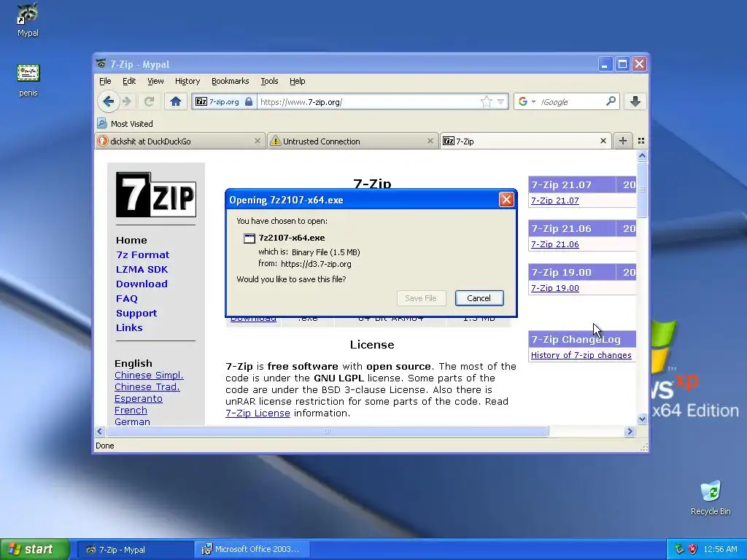Screen dimensions: 747x560
Task: Open the Support sidebar link
Action: (x=136, y=314)
